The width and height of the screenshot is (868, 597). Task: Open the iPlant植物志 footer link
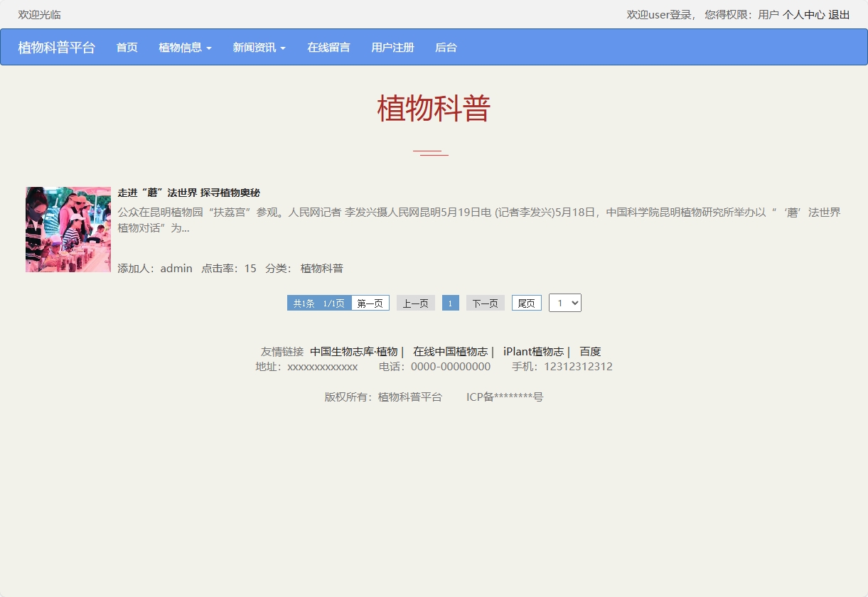(x=533, y=352)
